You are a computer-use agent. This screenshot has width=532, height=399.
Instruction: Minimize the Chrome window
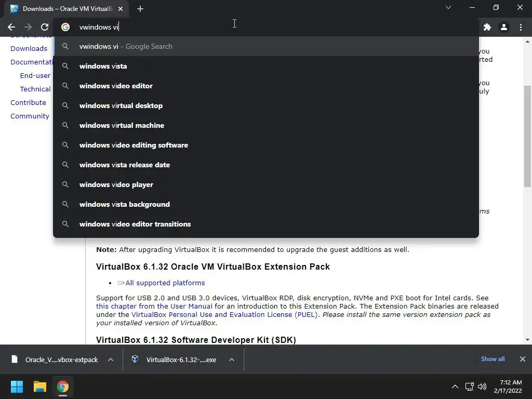coord(472,7)
